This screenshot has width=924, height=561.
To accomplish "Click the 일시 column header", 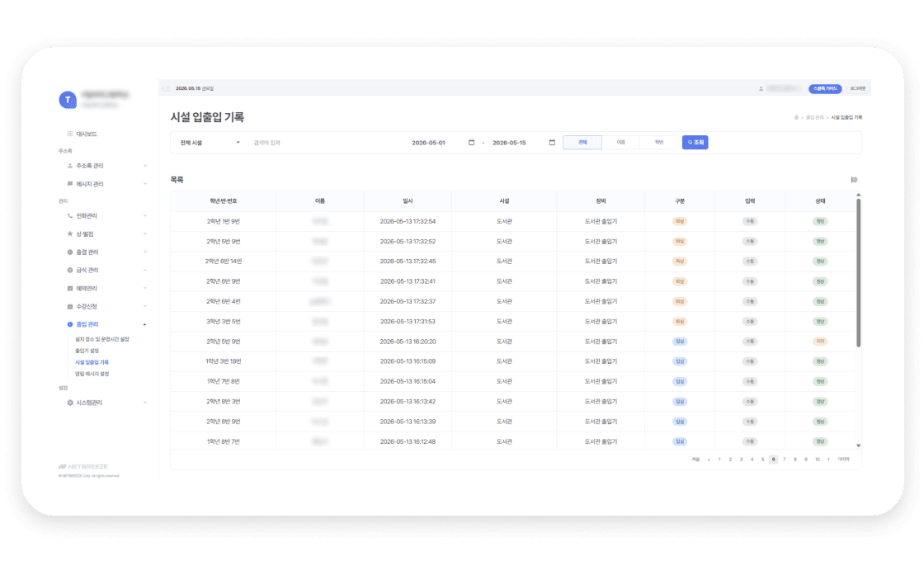I will [408, 201].
